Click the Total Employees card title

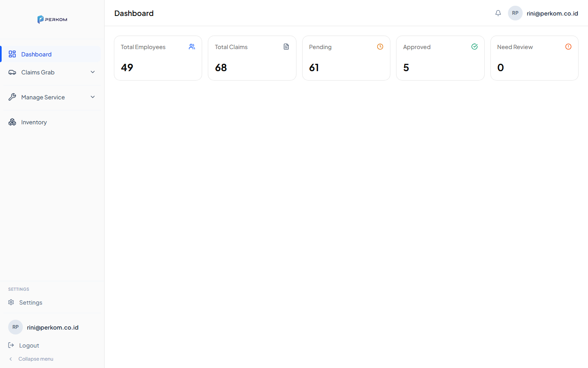pyautogui.click(x=143, y=47)
